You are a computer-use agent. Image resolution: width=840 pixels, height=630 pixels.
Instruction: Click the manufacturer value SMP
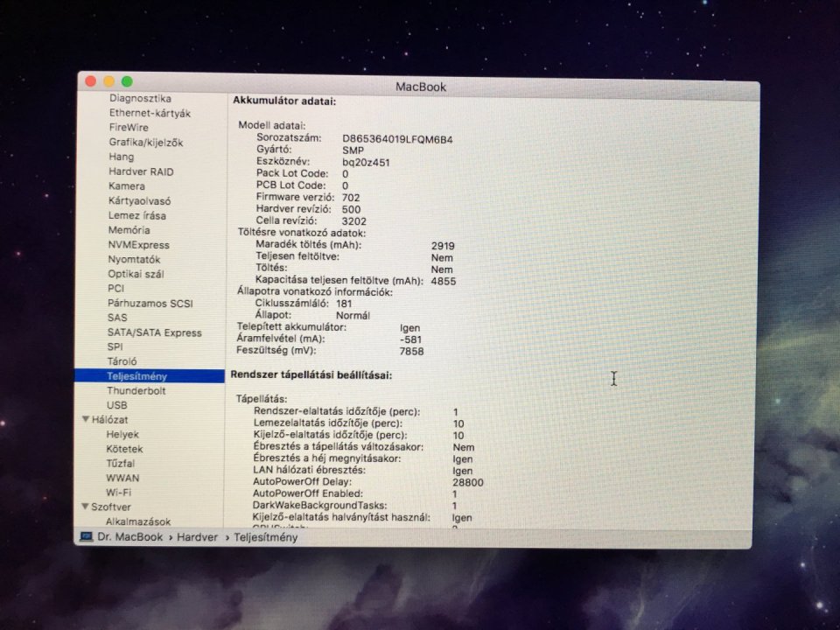pyautogui.click(x=353, y=150)
